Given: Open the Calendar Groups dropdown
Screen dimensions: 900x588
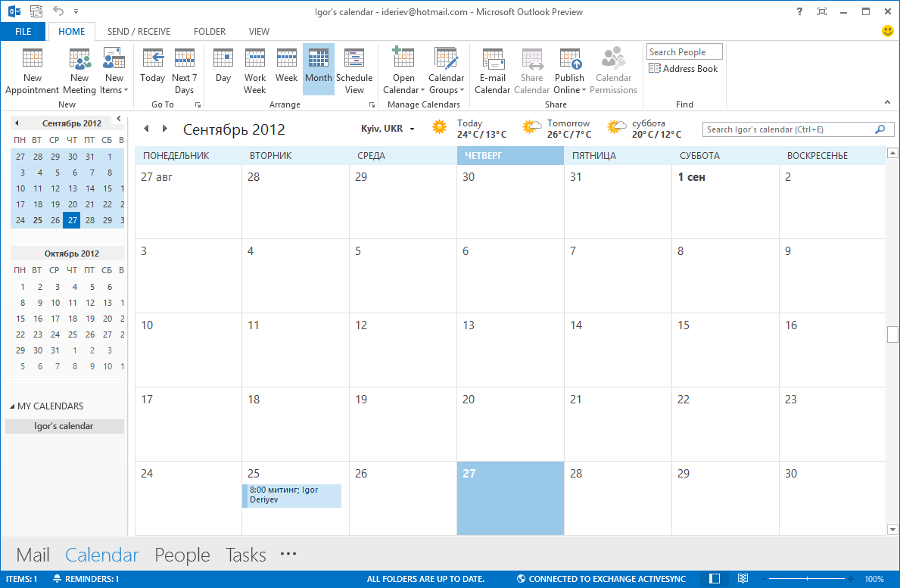Looking at the screenshot, I should coord(446,70).
